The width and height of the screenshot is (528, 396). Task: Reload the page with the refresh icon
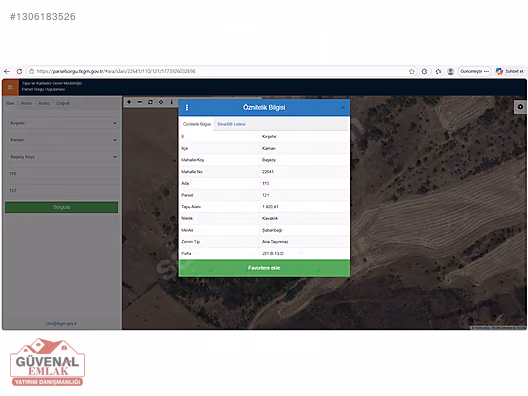point(19,71)
